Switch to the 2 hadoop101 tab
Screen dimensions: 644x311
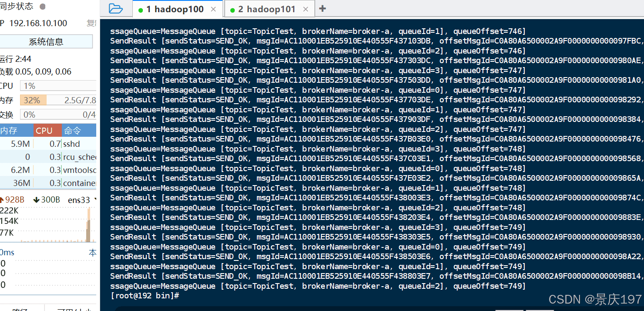click(x=266, y=10)
